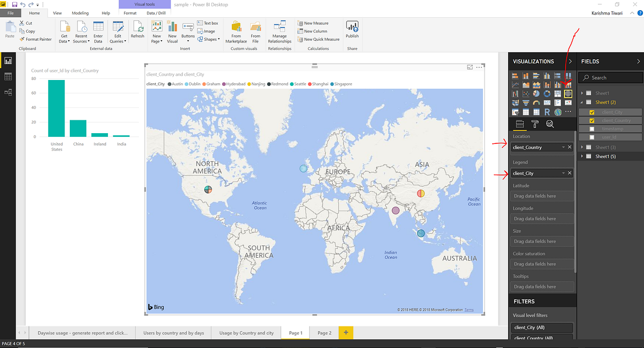Select the Funnel chart visual
644x348 pixels.
[x=526, y=103]
